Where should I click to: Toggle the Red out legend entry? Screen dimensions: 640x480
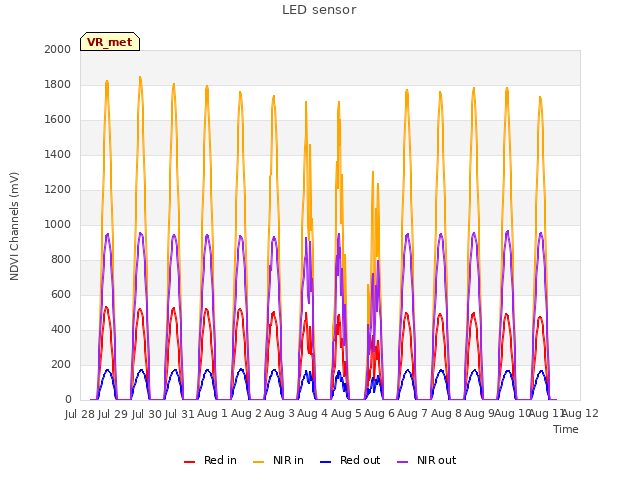click(x=350, y=461)
